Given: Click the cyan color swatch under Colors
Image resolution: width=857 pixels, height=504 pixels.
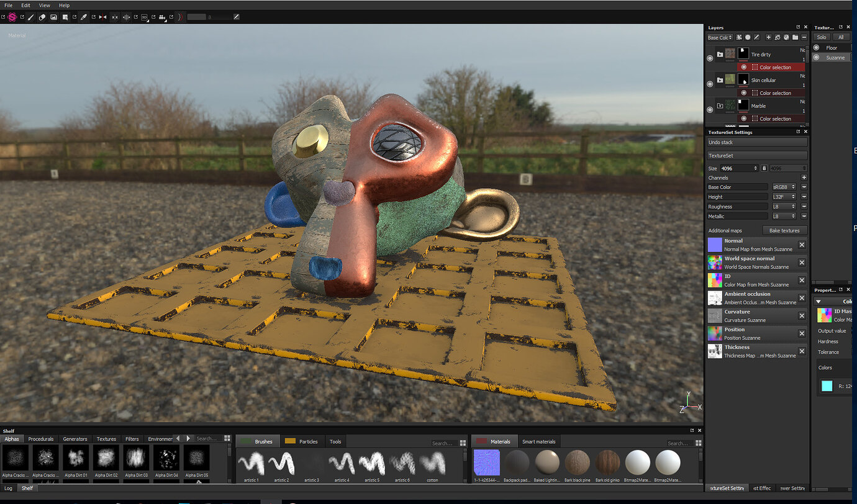Looking at the screenshot, I should tap(827, 386).
